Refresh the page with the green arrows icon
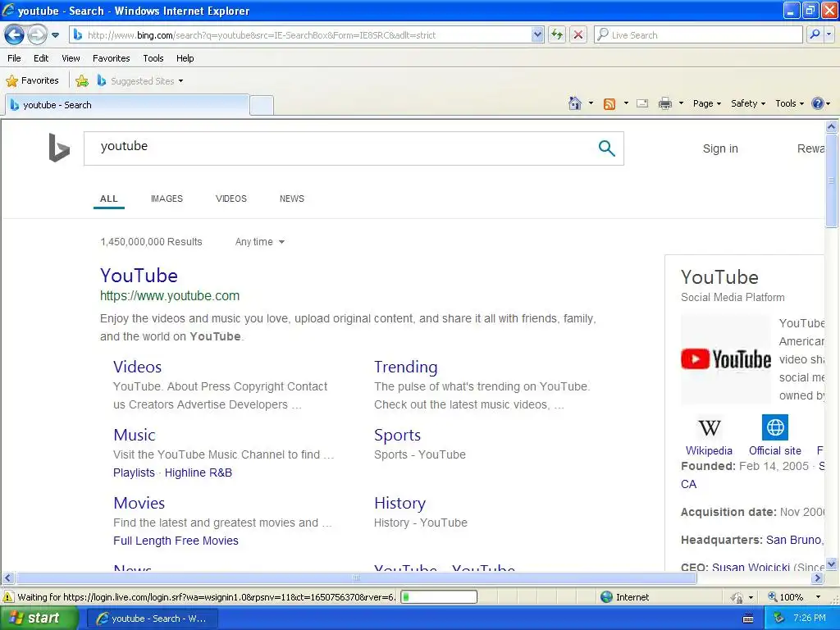Screen dimensions: 840x630 (557, 35)
